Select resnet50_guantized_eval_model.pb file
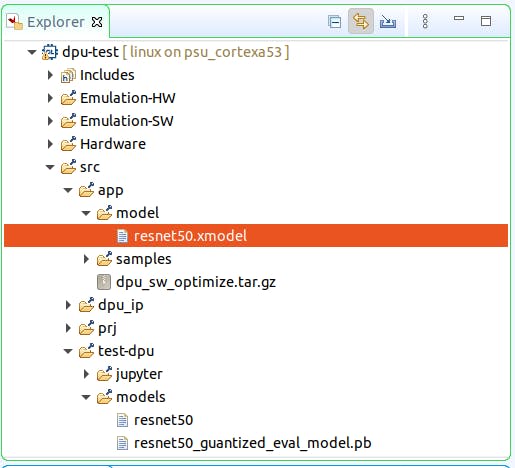The height and width of the screenshot is (468, 515). pos(252,443)
